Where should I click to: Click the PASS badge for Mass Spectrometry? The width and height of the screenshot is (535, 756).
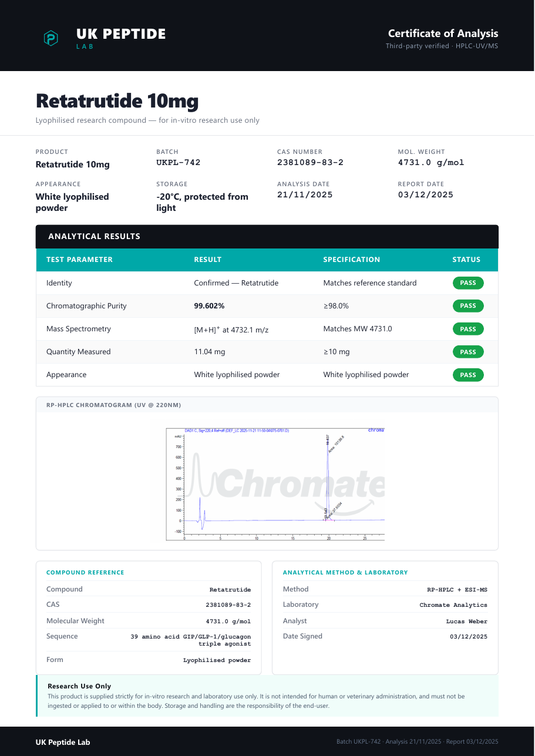[468, 329]
